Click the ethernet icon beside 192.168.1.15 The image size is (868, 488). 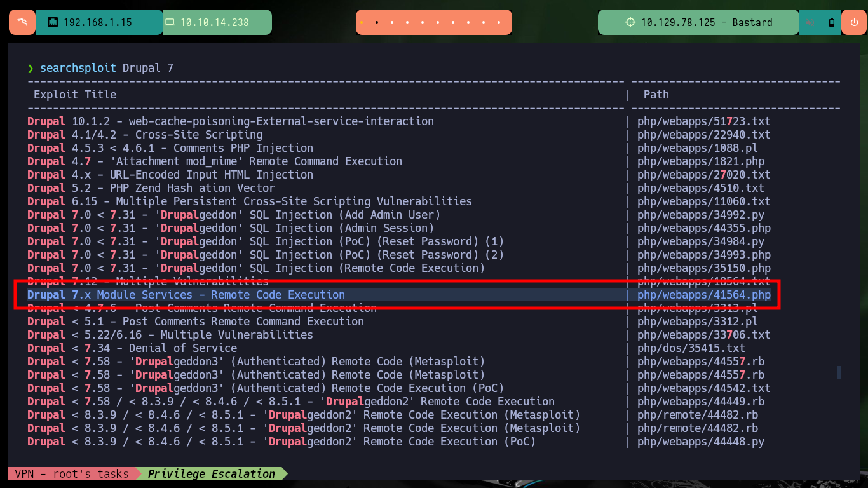click(x=53, y=22)
